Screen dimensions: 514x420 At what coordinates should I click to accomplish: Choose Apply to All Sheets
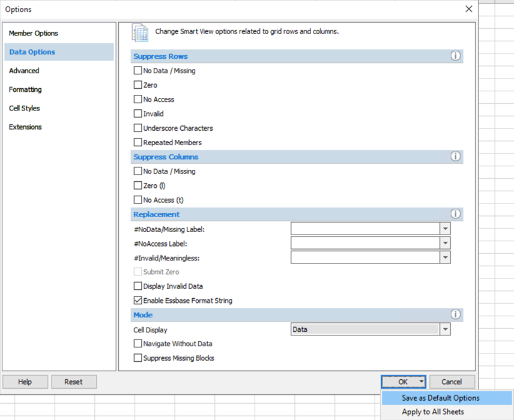(x=432, y=412)
